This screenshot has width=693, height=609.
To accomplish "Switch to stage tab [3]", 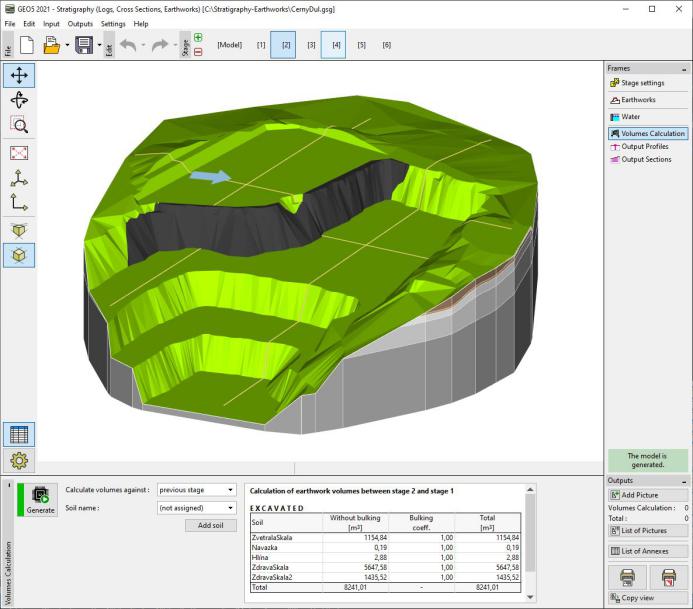I will 311,45.
